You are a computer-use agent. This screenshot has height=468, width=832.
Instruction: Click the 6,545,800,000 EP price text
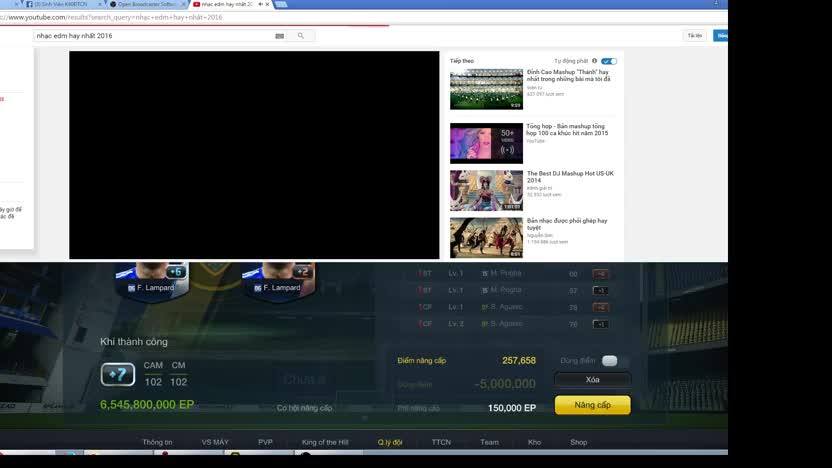pyautogui.click(x=147, y=405)
